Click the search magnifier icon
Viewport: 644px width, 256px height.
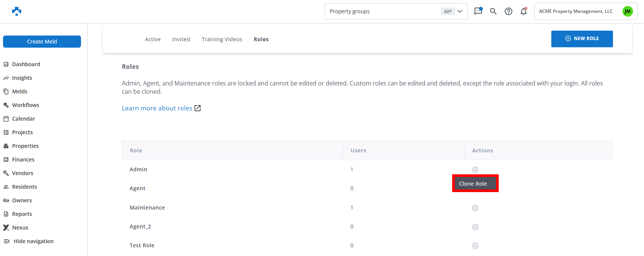493,11
